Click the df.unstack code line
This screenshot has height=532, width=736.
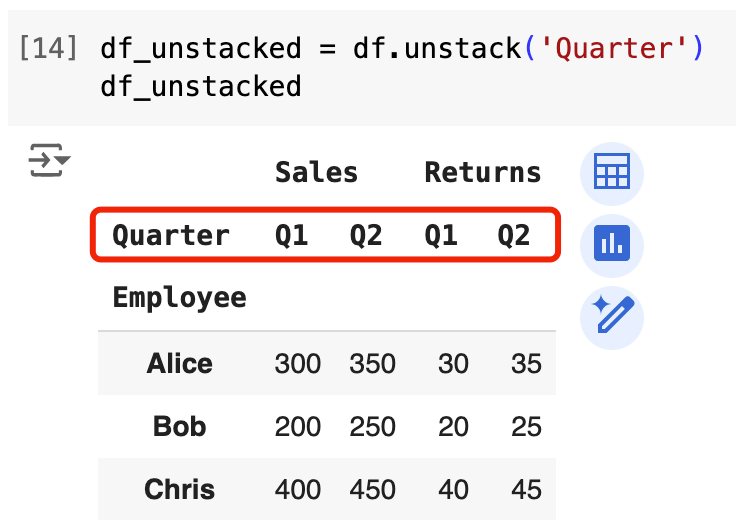pyautogui.click(x=401, y=48)
